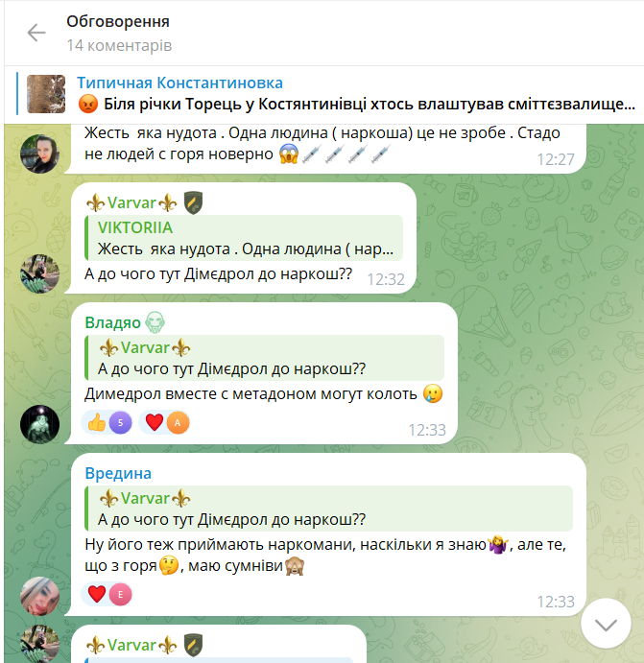Open the pinned post thumbnail image
Viewport: 644px width, 663px height.
tap(46, 94)
